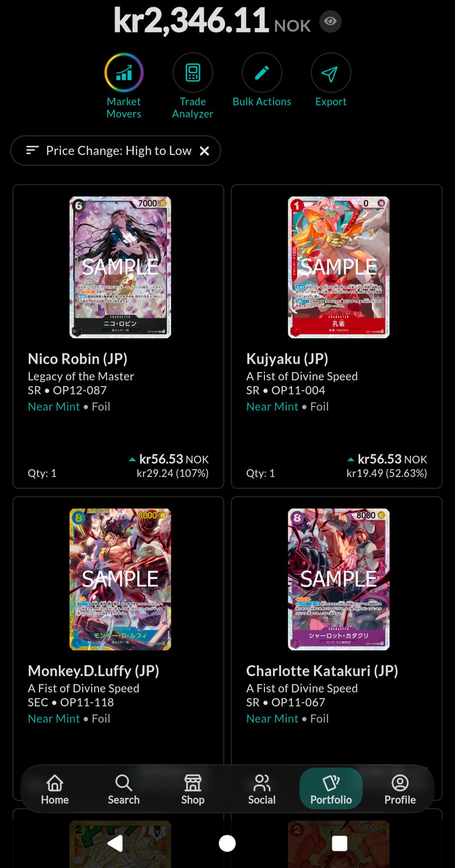Clear the Price Change sort filter
The height and width of the screenshot is (868, 455).
pyautogui.click(x=204, y=151)
